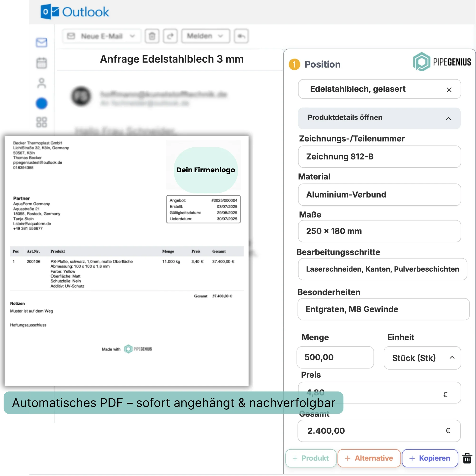The width and height of the screenshot is (476, 476).
Task: Expand the Neue E-Mail dropdown arrow
Action: coord(133,36)
